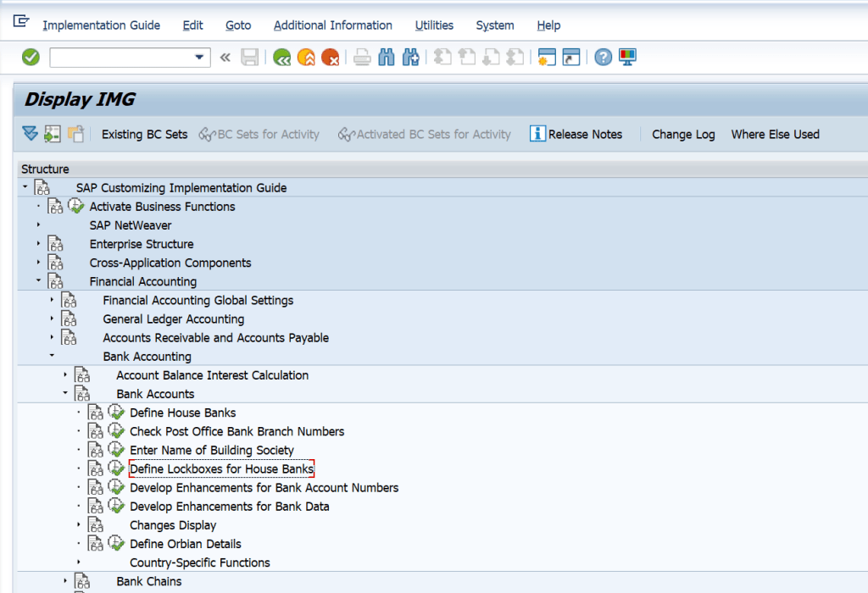Open the Print icon in the toolbar
Screen dimensions: 868x593
363,57
